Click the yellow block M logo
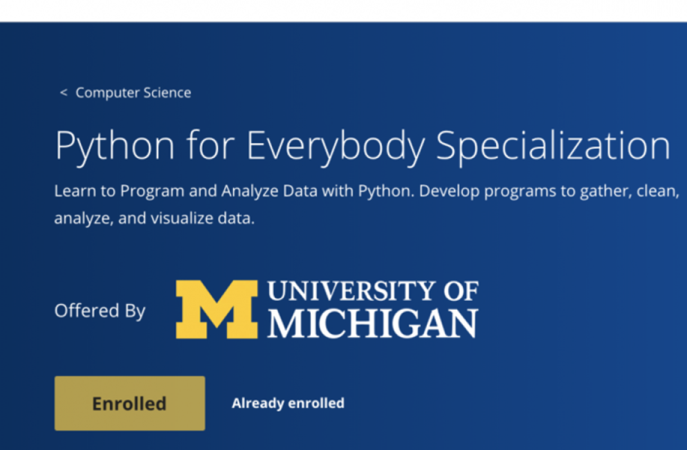 pyautogui.click(x=216, y=309)
